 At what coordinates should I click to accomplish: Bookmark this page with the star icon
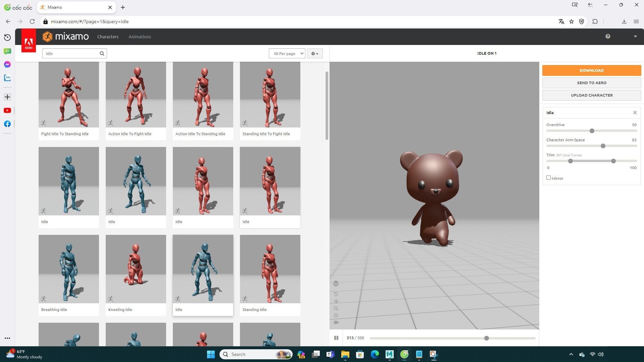(x=572, y=21)
